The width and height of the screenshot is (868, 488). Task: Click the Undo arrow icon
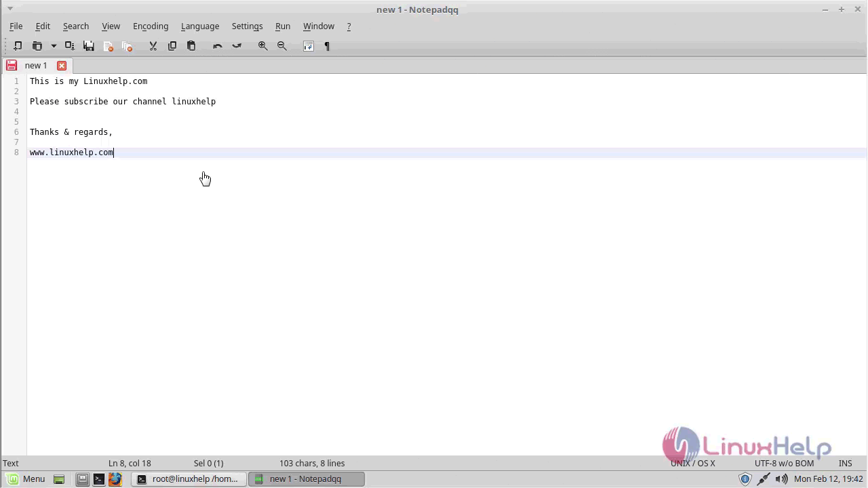tap(217, 46)
